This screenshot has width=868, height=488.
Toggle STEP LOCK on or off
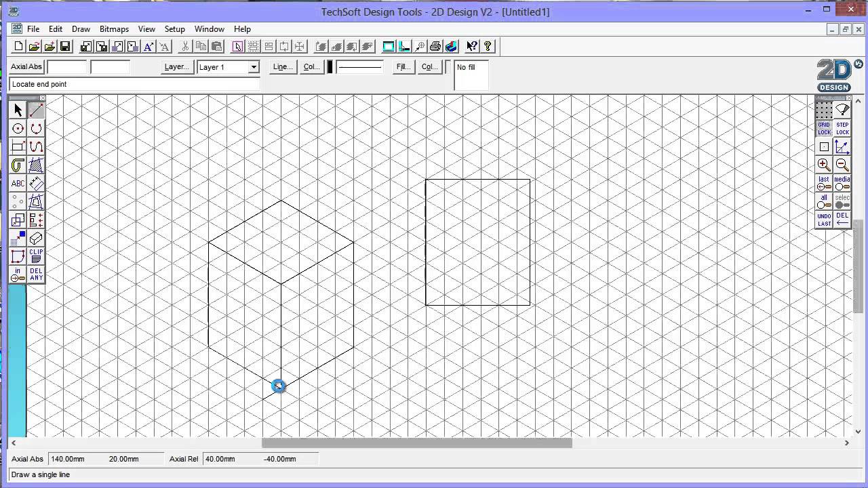click(842, 128)
